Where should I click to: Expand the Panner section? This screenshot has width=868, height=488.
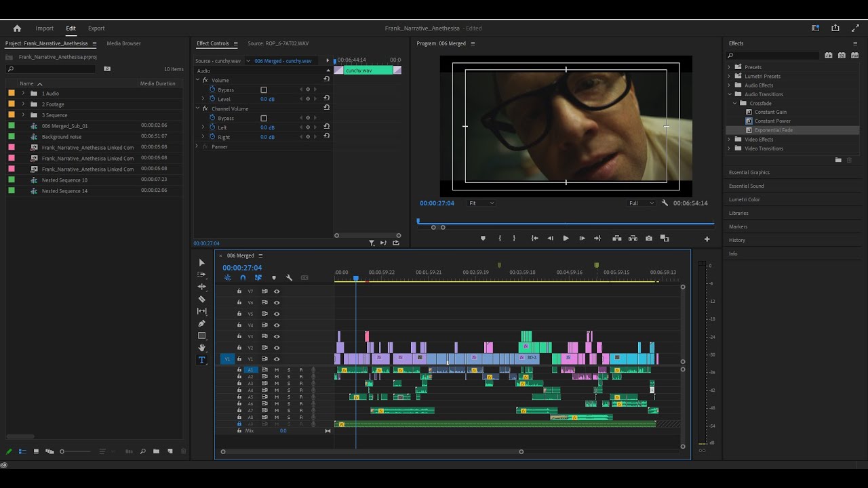tap(197, 146)
